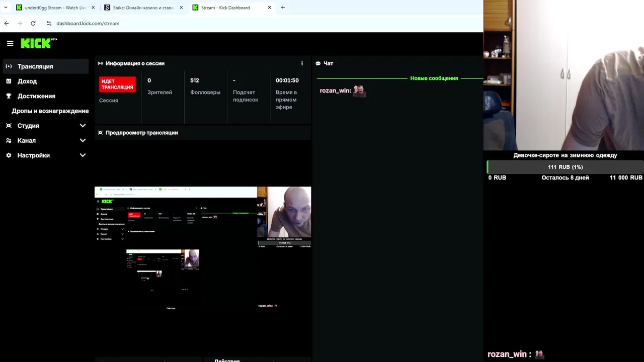Click the donation goal title text

coord(565,155)
